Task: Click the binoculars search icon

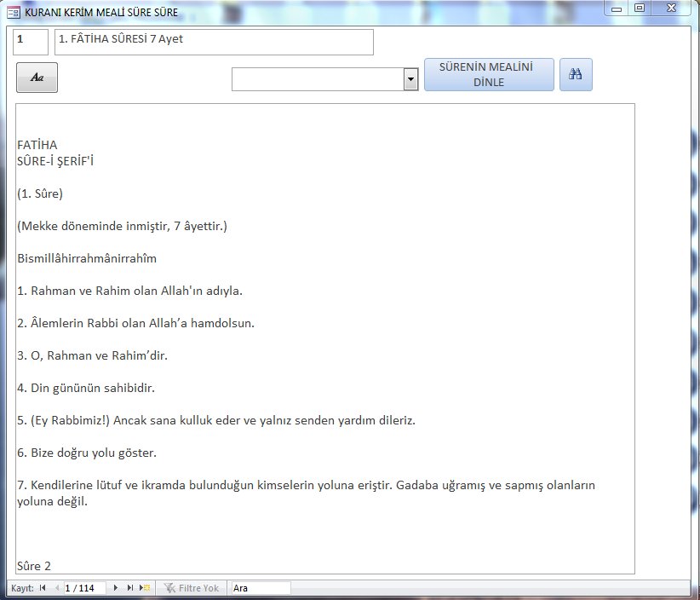Action: (x=575, y=75)
